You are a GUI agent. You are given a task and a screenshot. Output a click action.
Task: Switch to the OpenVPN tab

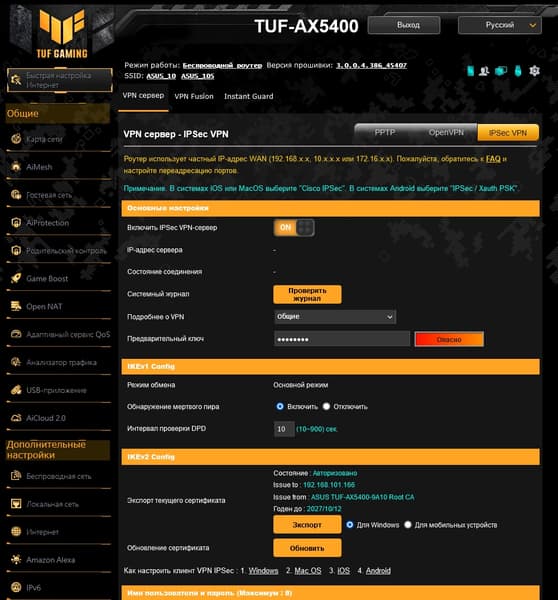click(446, 132)
